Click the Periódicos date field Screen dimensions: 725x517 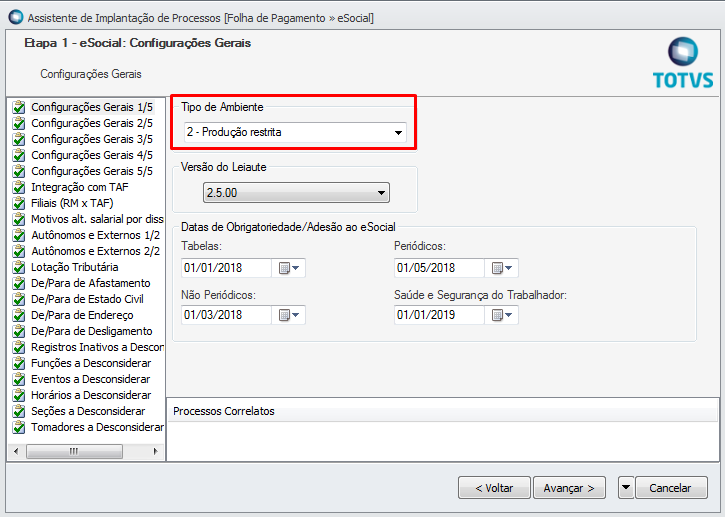(x=439, y=268)
